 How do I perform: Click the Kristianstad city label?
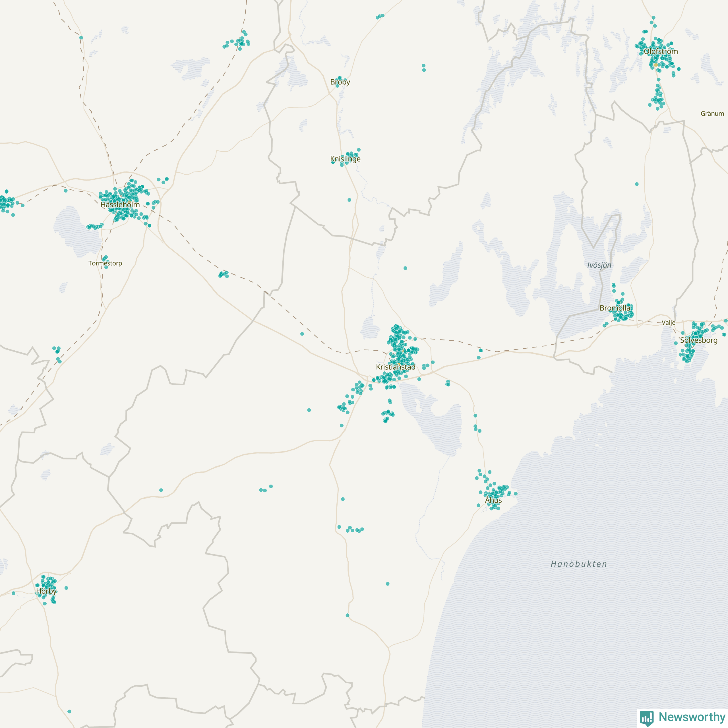[x=396, y=367]
